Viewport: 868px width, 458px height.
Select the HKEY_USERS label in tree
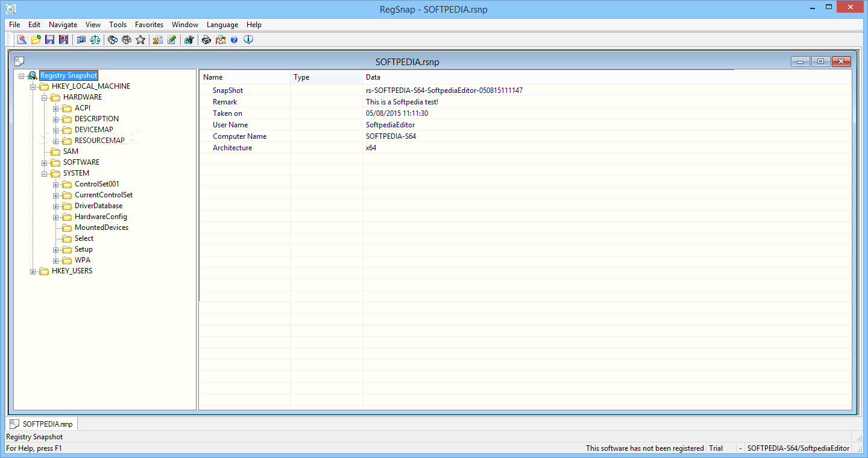pos(72,271)
